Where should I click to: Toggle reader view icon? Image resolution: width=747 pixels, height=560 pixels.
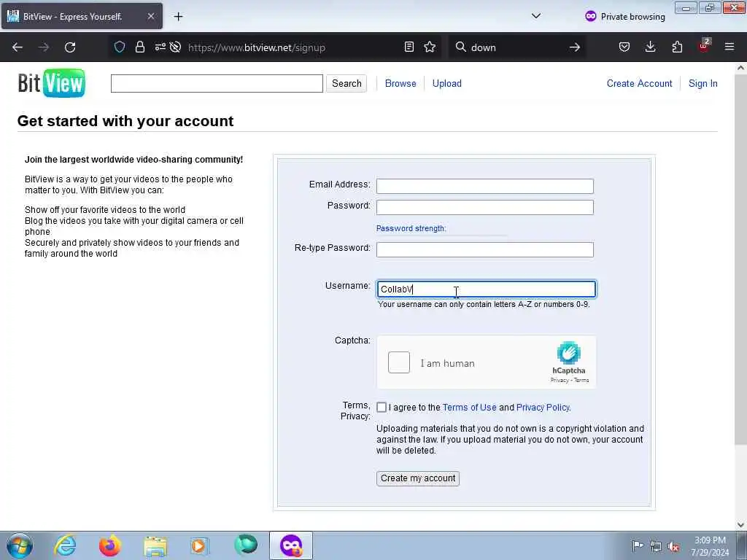409,47
